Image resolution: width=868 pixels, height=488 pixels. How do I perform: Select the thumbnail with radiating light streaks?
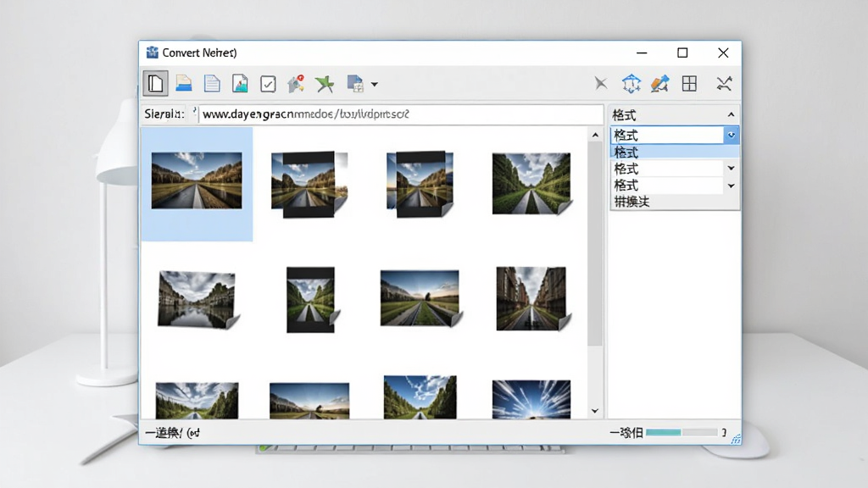click(x=531, y=398)
